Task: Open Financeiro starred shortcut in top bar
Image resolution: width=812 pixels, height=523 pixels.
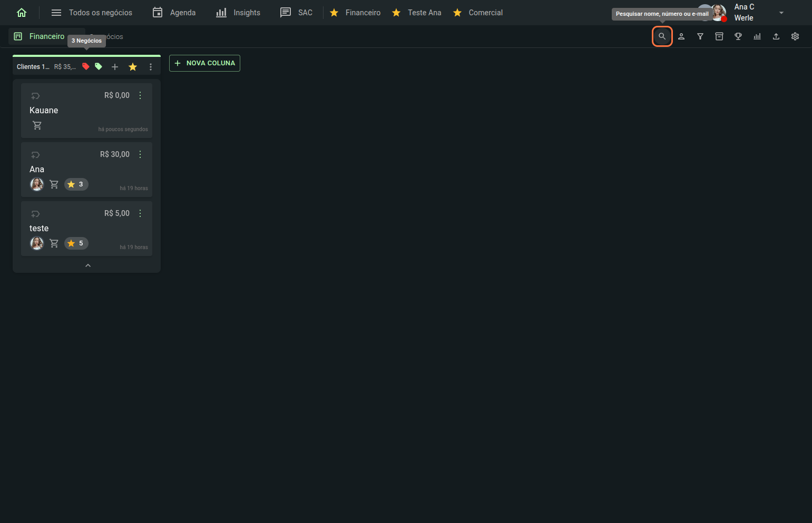Action: 355,13
